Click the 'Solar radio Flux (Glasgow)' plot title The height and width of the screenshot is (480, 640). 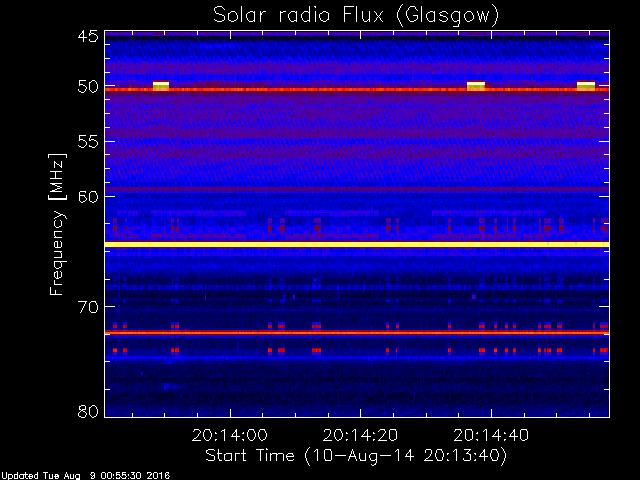click(356, 16)
